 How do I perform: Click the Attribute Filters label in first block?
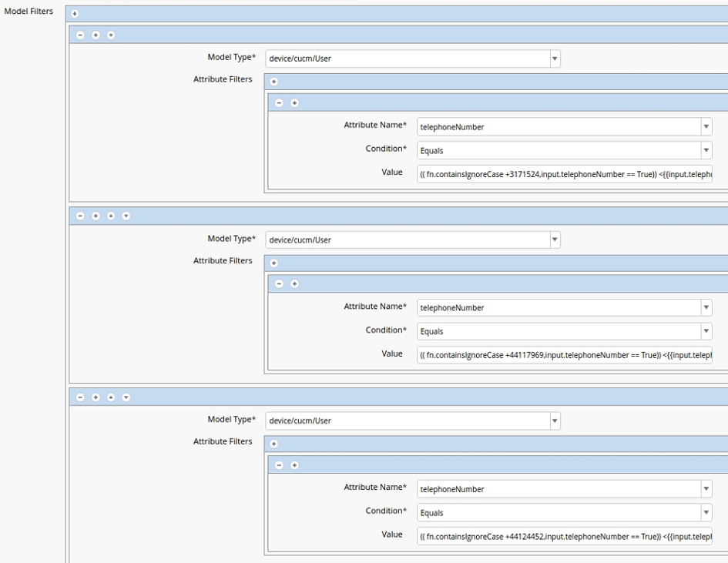pyautogui.click(x=223, y=79)
